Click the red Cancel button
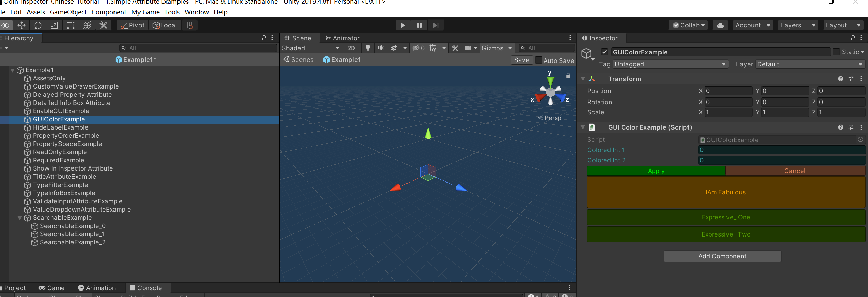Viewport: 868px width, 297px height. tap(795, 171)
